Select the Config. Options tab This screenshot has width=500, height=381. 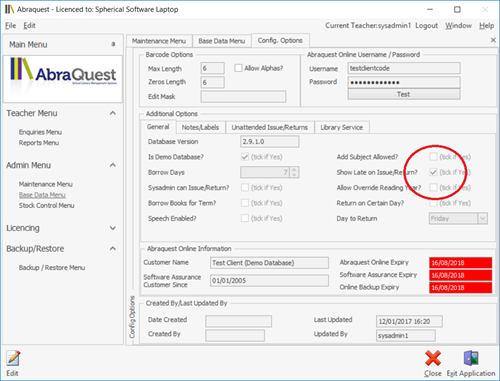[x=280, y=41]
